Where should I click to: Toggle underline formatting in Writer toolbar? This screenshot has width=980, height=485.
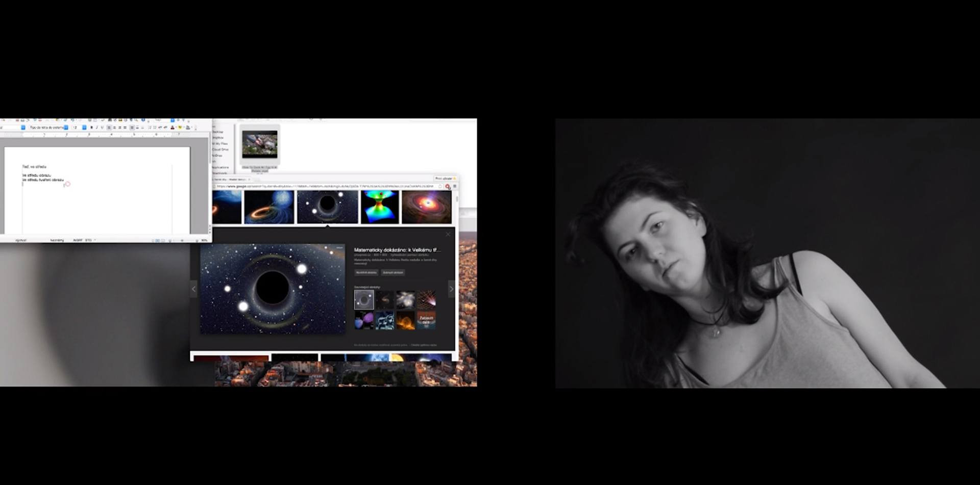[102, 127]
